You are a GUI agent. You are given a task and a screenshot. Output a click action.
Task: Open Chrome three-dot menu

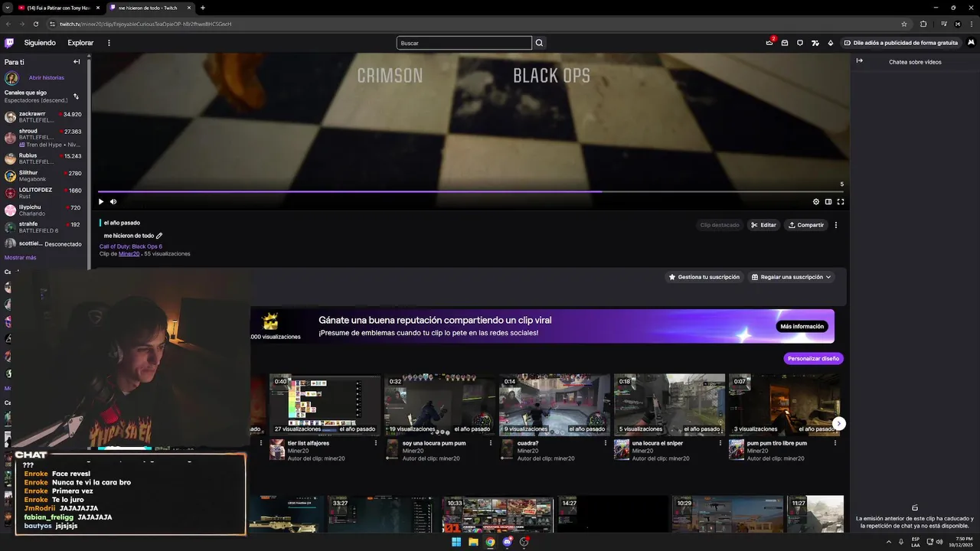coord(971,24)
